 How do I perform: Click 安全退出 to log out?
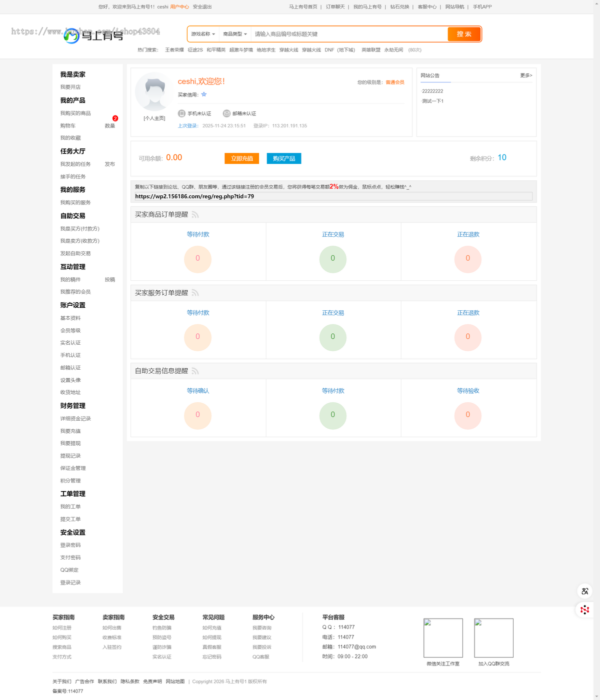click(x=202, y=7)
